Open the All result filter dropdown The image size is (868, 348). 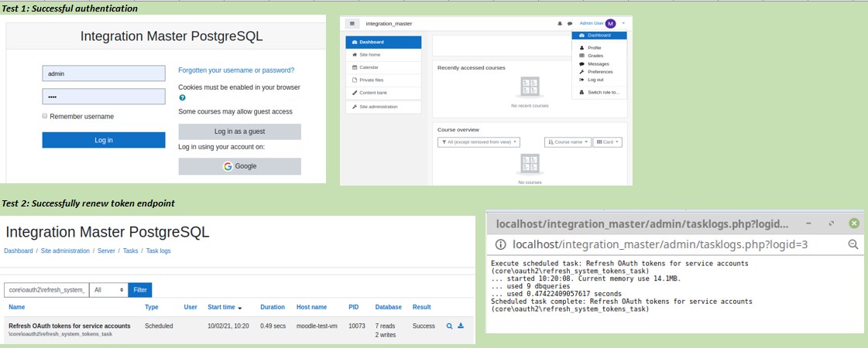click(108, 290)
